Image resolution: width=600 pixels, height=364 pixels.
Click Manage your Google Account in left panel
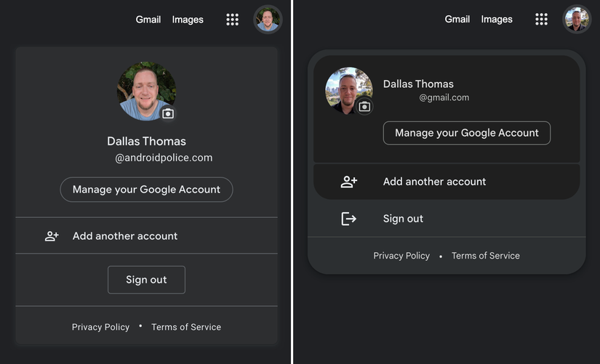147,189
